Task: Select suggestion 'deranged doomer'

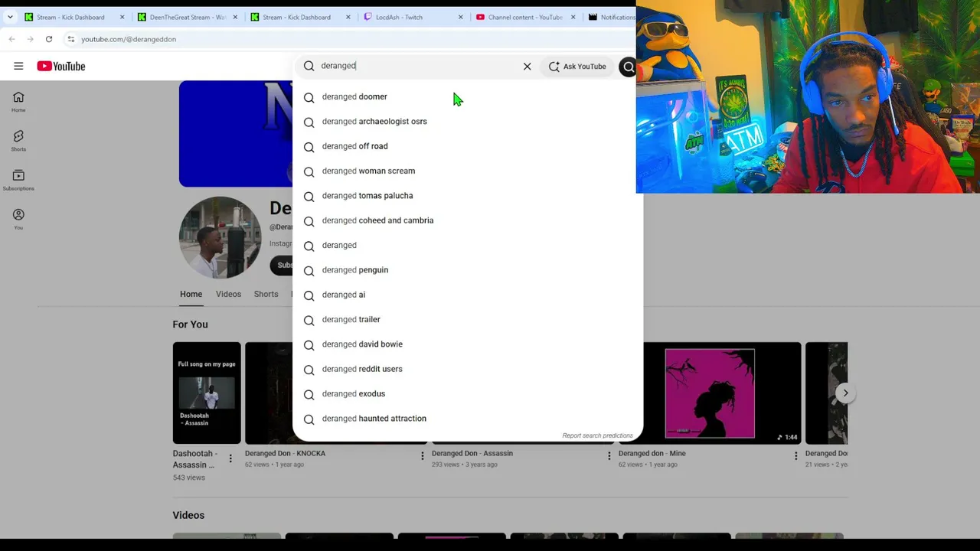Action: (468, 97)
